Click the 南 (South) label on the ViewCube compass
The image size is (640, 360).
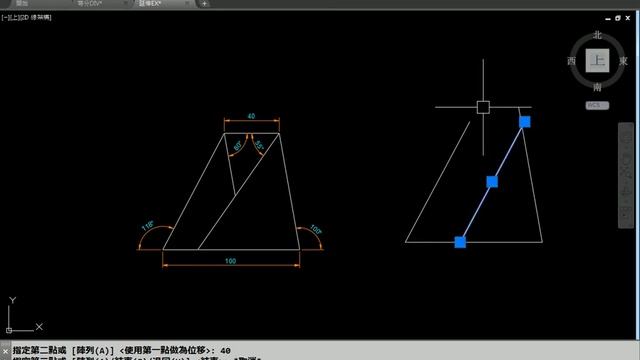pos(597,87)
